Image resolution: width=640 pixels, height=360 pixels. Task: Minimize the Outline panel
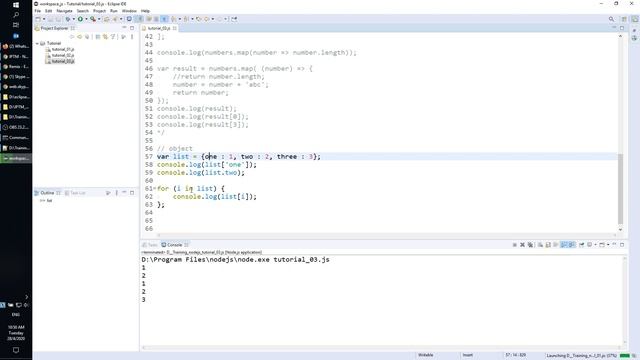[124, 192]
